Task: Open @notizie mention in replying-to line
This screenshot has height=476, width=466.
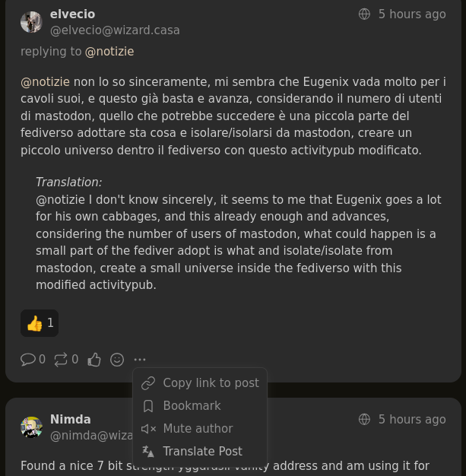Action: pyautogui.click(x=109, y=52)
